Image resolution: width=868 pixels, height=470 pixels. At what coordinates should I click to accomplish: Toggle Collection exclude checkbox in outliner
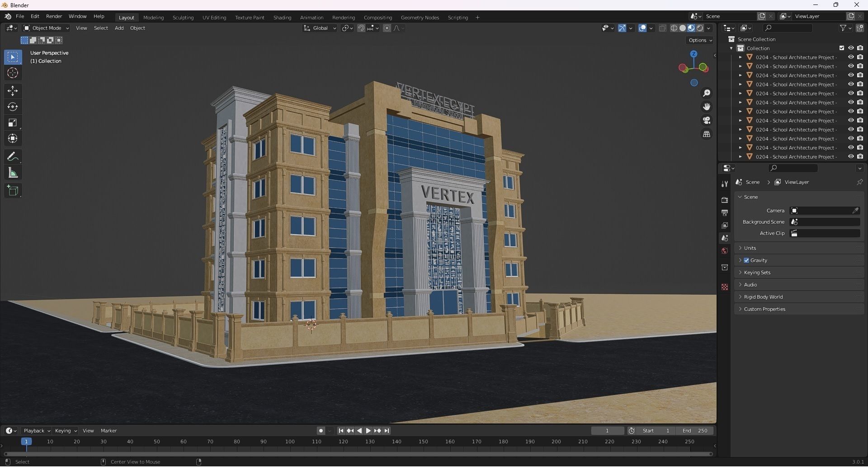coord(842,48)
